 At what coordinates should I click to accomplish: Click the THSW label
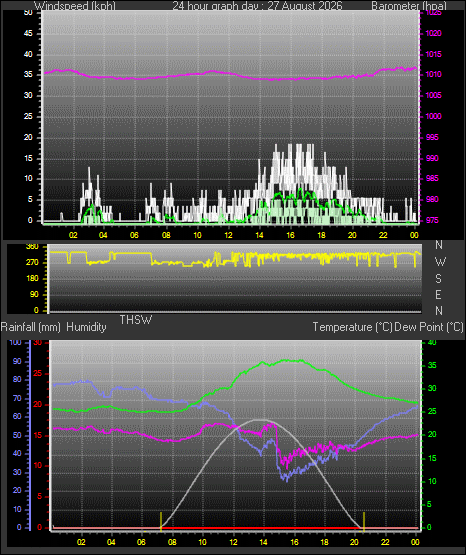[136, 320]
